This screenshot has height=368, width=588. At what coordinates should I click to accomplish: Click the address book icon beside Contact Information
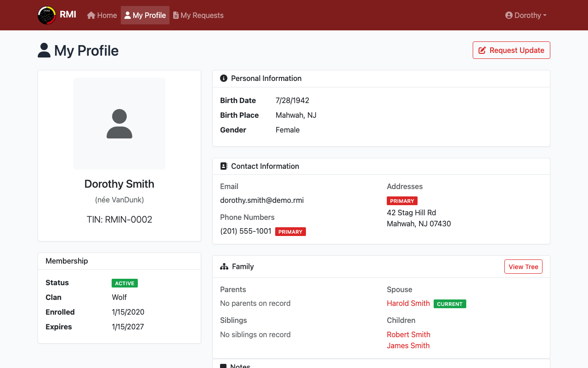224,166
